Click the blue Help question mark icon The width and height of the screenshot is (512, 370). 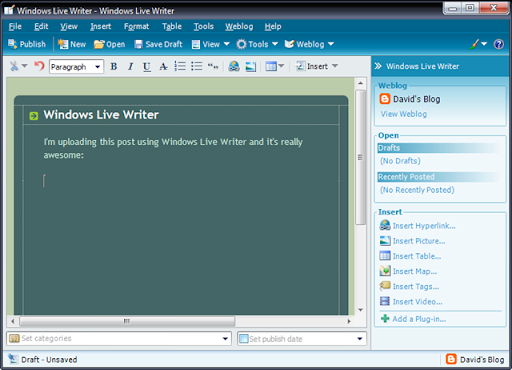499,44
